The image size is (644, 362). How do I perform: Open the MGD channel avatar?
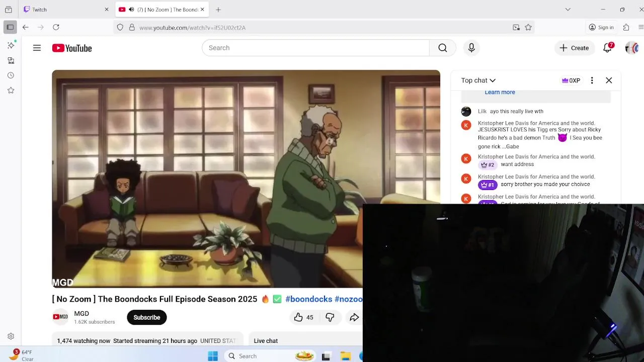click(x=60, y=317)
